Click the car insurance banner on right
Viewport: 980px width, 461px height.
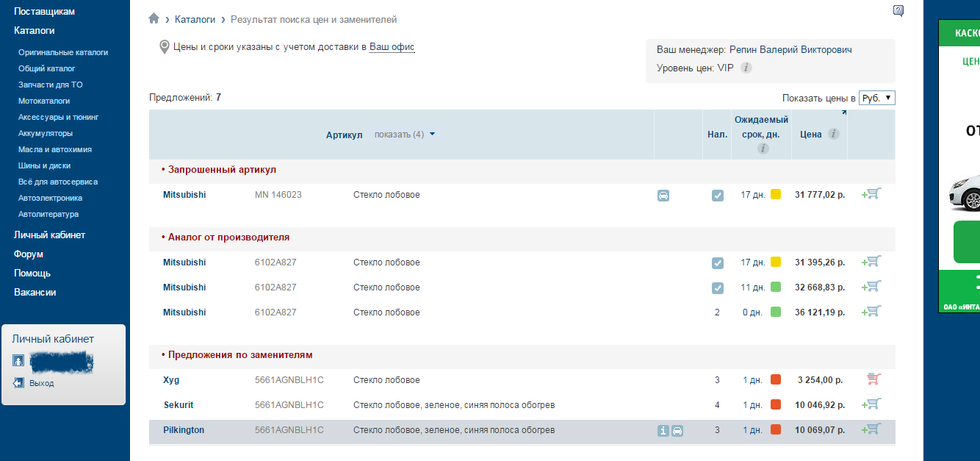tap(959, 166)
